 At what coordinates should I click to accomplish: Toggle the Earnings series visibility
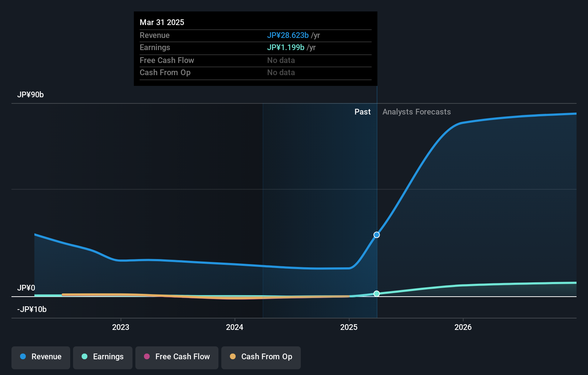click(x=103, y=357)
